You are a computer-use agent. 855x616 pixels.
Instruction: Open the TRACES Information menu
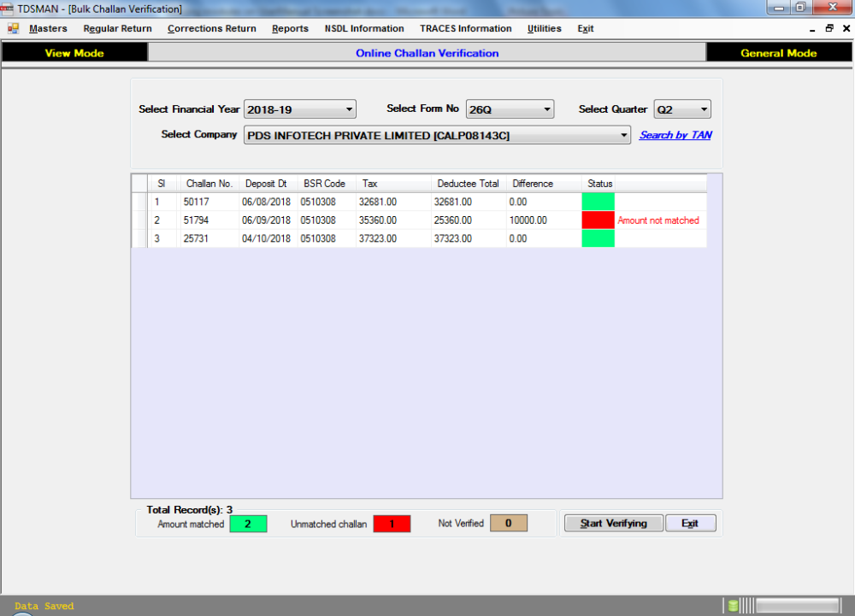(466, 28)
